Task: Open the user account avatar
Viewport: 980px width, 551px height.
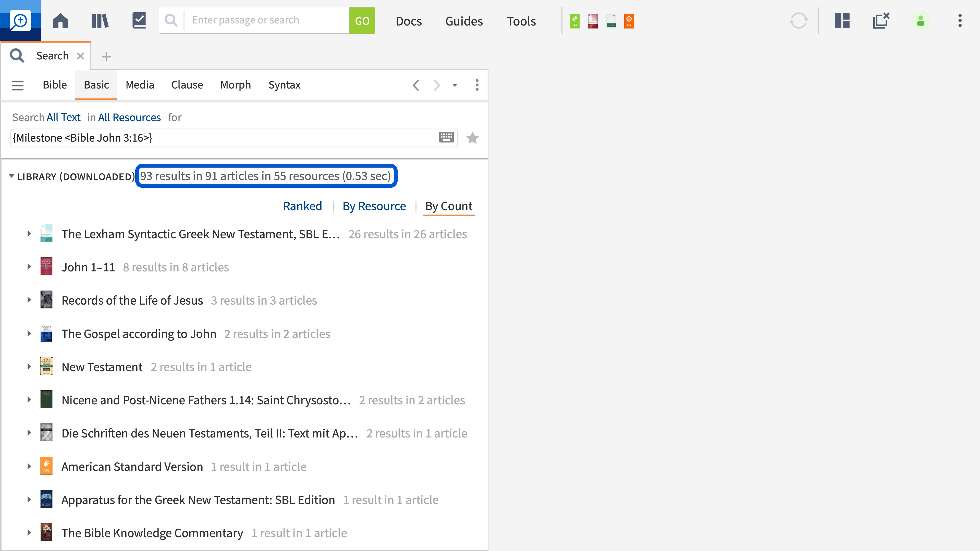Action: click(x=921, y=20)
